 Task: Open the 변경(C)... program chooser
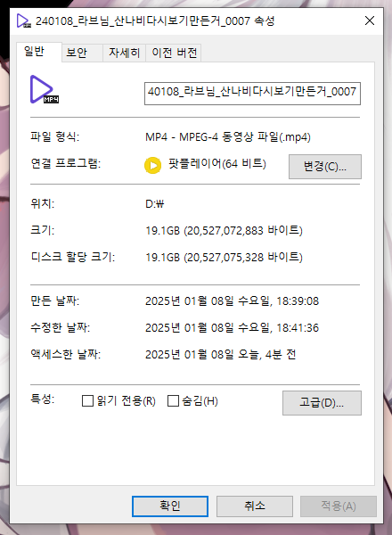click(325, 167)
